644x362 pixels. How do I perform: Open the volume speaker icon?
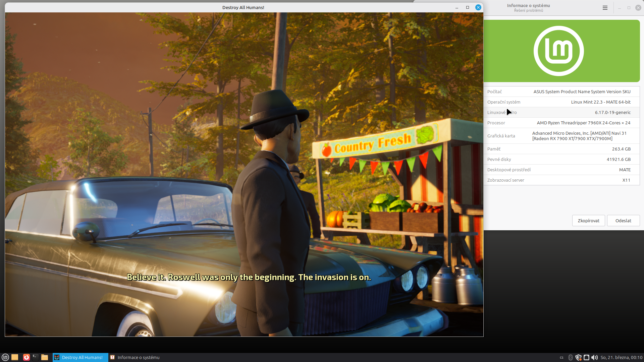pyautogui.click(x=594, y=357)
